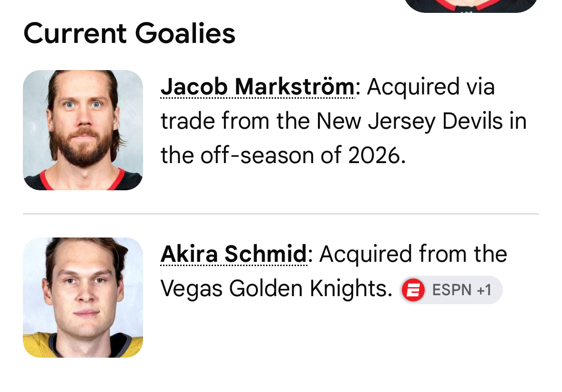The image size is (562, 392).
Task: Open the ESPN red logo icon
Action: tap(413, 290)
